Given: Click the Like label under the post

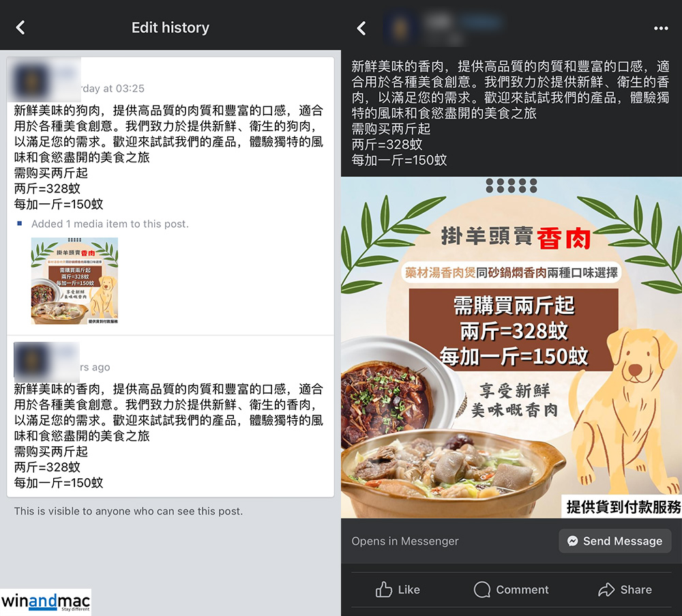Looking at the screenshot, I should pos(409,589).
